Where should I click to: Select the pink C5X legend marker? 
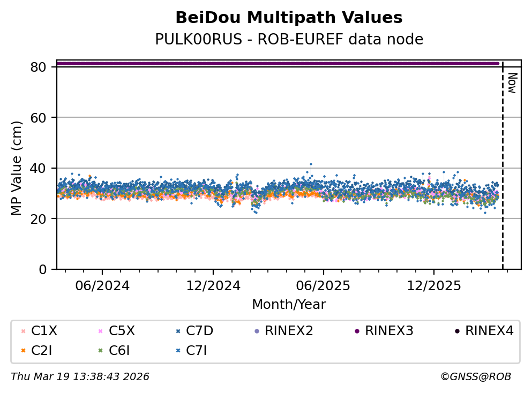point(100,331)
